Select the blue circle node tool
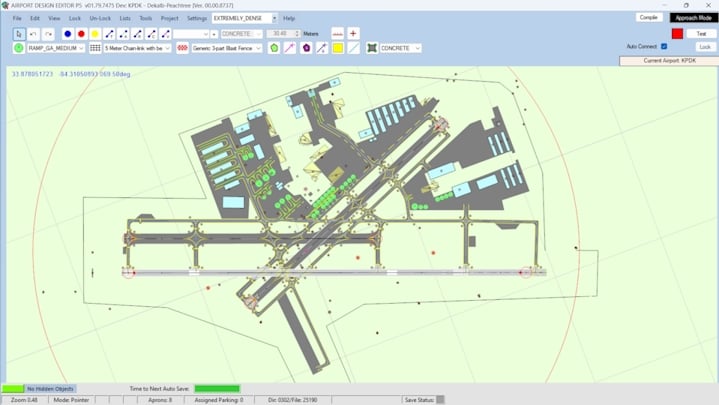Viewport: 719px width, 405px height. point(67,34)
